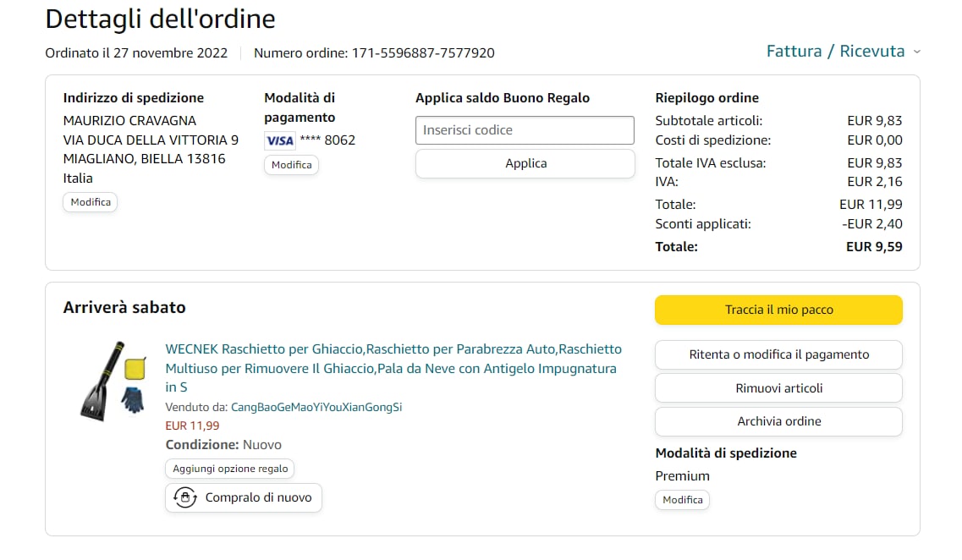Open the ice scraper product thumbnail

tap(113, 381)
